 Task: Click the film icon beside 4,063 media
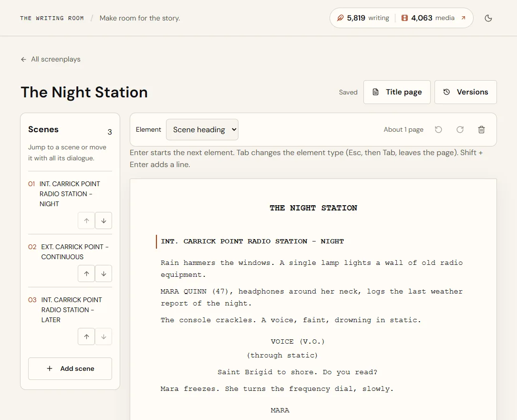[404, 18]
